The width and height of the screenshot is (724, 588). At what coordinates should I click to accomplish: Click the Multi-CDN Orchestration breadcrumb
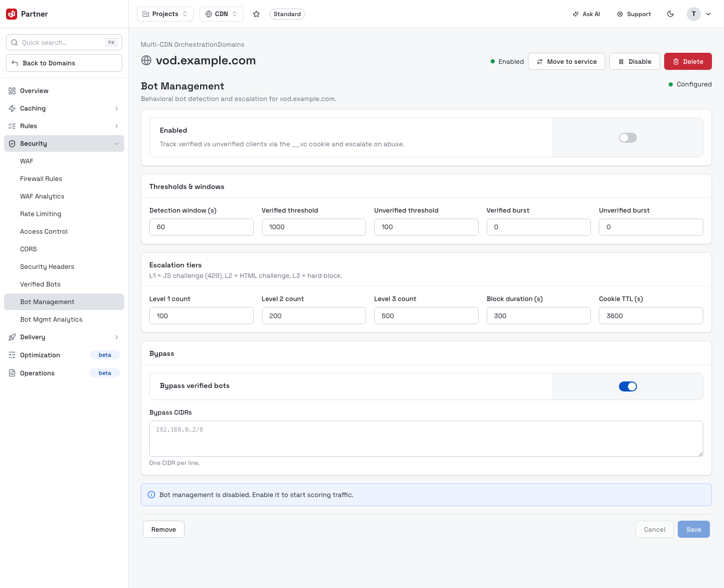[179, 45]
